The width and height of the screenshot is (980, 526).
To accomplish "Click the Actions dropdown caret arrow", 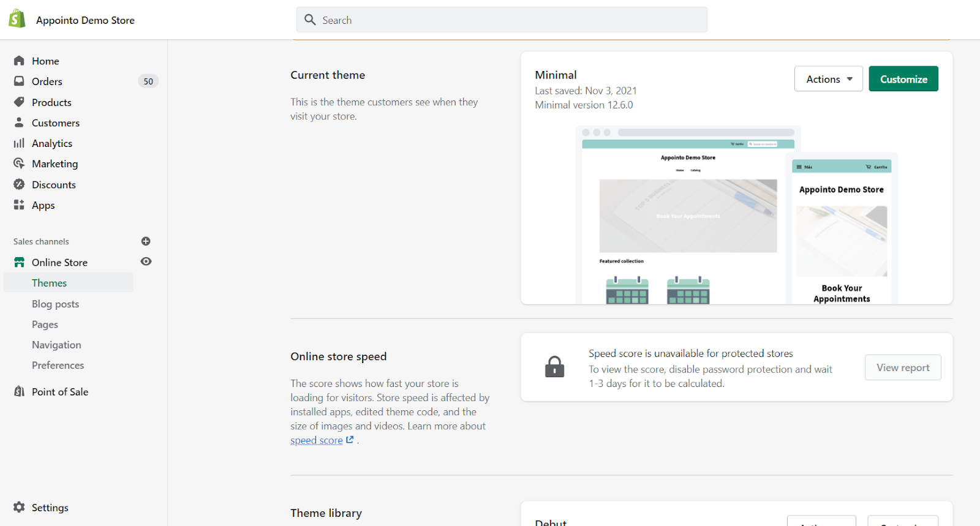I will click(850, 80).
